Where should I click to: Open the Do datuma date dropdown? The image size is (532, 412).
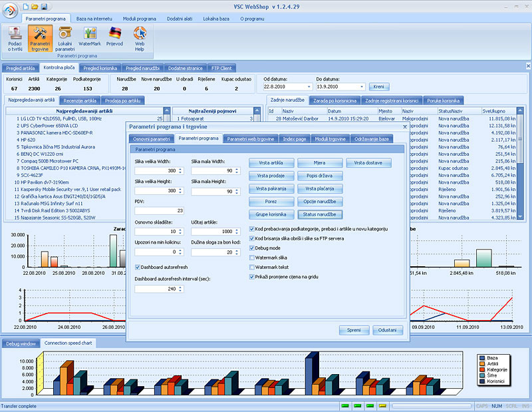[x=362, y=87]
